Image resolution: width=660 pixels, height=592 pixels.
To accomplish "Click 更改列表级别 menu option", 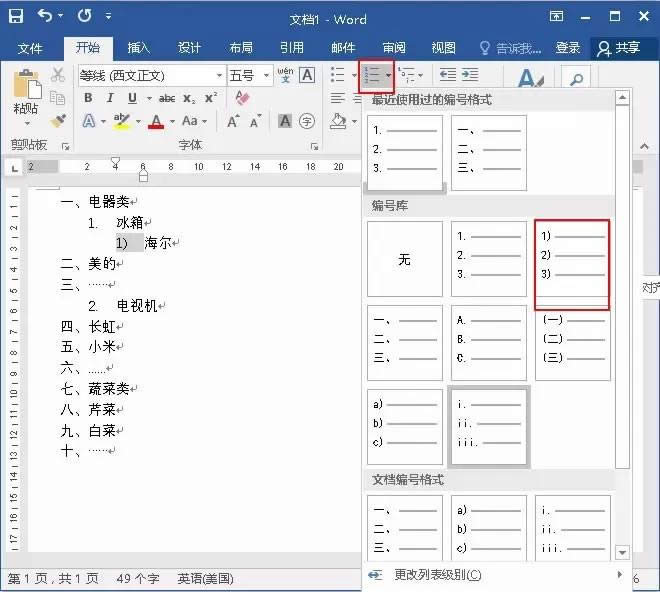I will pos(437,575).
